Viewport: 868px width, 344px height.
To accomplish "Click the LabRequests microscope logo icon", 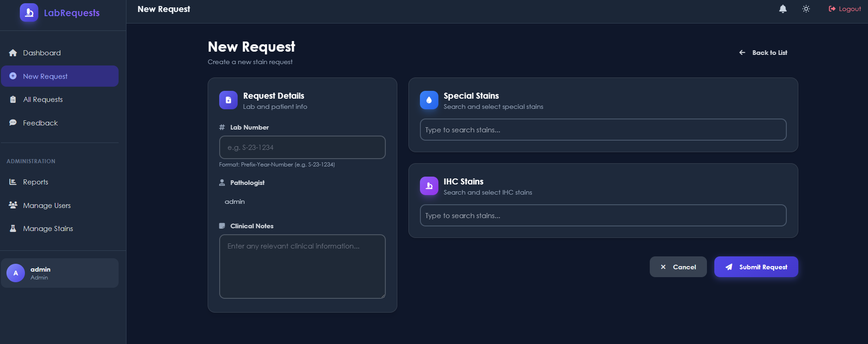I will 29,12.
